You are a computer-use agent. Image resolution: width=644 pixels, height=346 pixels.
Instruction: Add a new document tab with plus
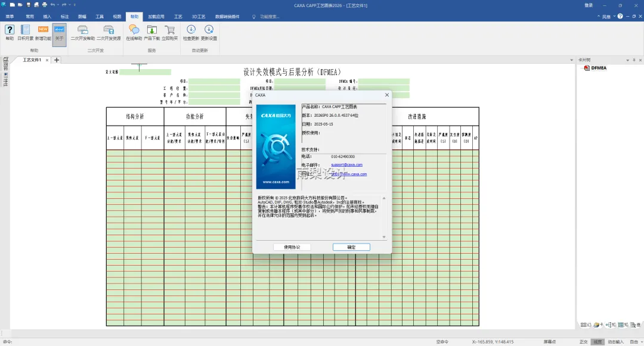click(57, 60)
